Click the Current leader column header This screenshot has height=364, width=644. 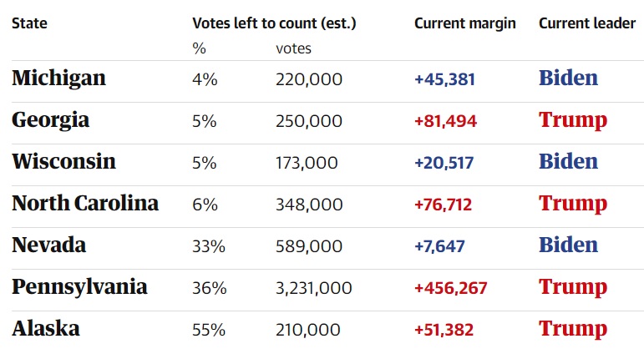tap(587, 23)
